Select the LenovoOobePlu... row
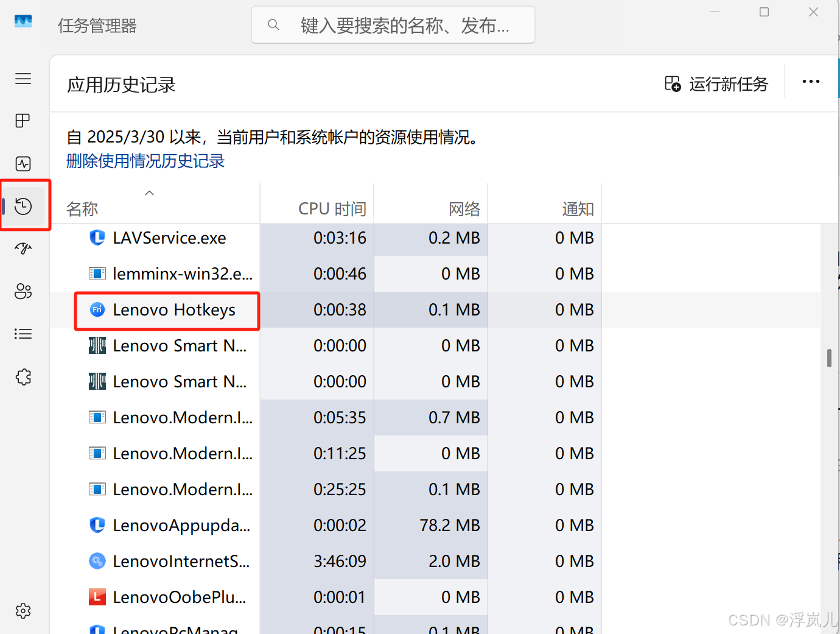This screenshot has height=634, width=840. (x=435, y=597)
